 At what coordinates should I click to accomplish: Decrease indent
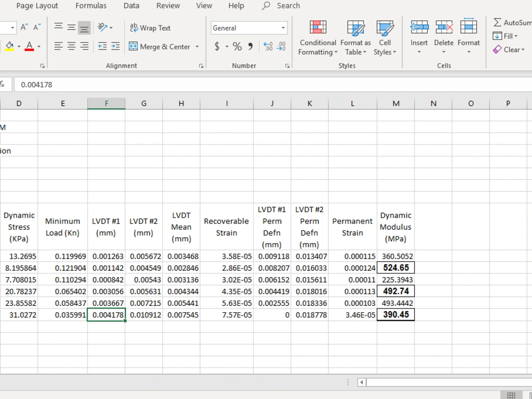(102, 46)
